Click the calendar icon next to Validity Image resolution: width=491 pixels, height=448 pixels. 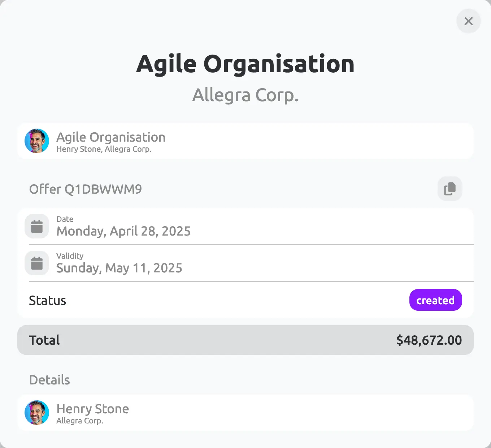tap(37, 263)
